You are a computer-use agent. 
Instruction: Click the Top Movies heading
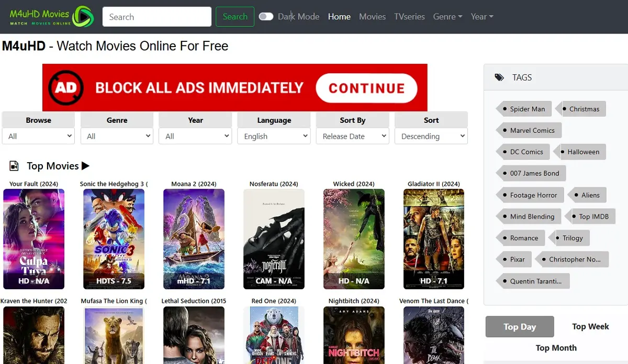[58, 166]
